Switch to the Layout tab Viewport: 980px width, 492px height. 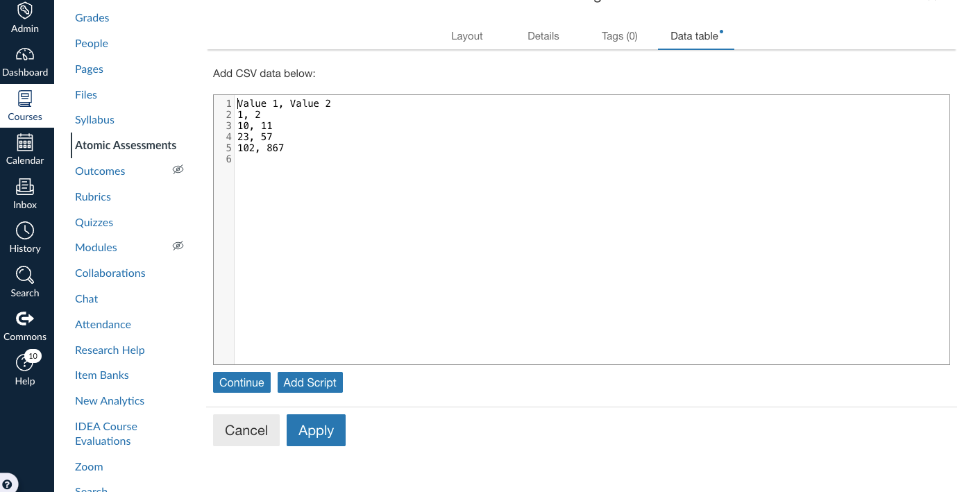tap(466, 35)
